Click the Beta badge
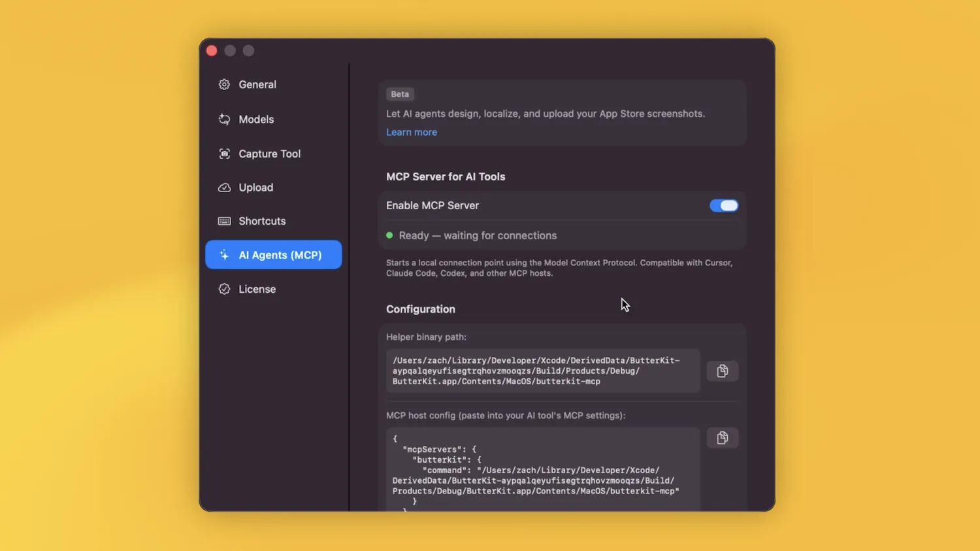Screen dimensions: 980x551 399,94
